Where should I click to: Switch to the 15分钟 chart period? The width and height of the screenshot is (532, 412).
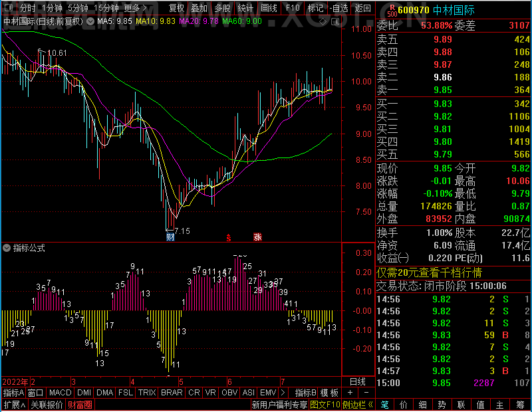click(x=106, y=8)
